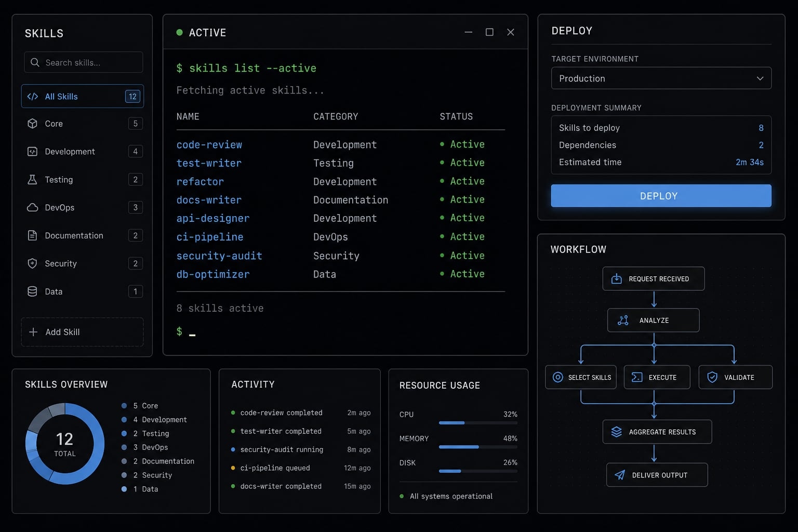
Task: Click the blue DEPLOY button
Action: tap(661, 196)
